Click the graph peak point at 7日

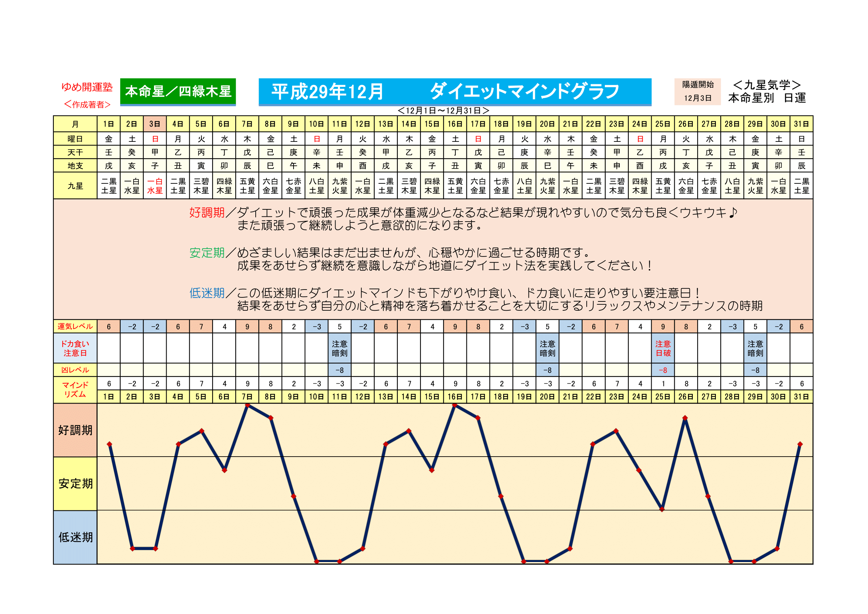pyautogui.click(x=248, y=405)
